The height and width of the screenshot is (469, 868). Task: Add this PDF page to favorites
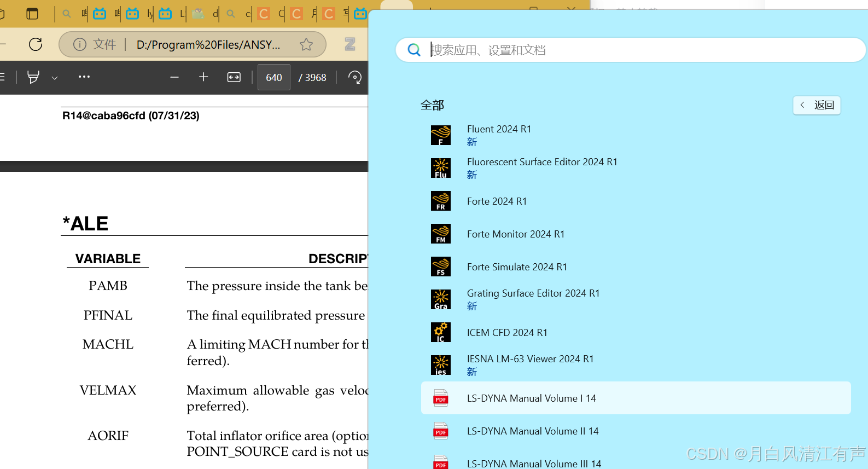point(306,44)
